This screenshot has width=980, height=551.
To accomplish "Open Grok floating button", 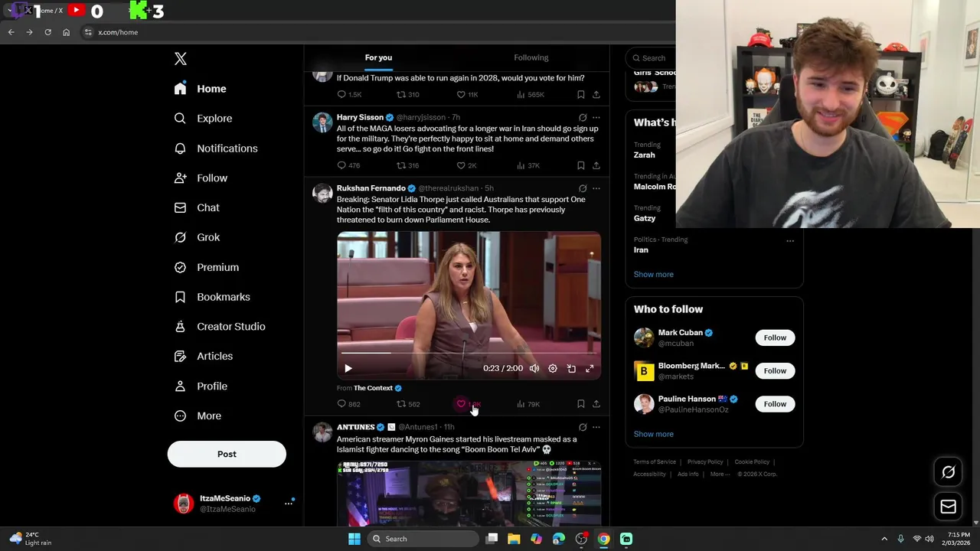I will (x=948, y=472).
